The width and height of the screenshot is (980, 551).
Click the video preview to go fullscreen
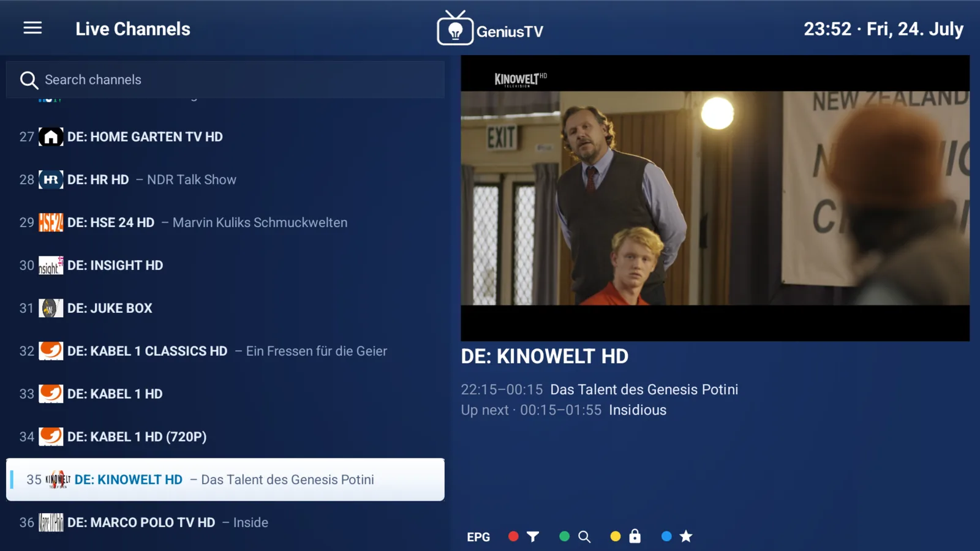coord(715,198)
